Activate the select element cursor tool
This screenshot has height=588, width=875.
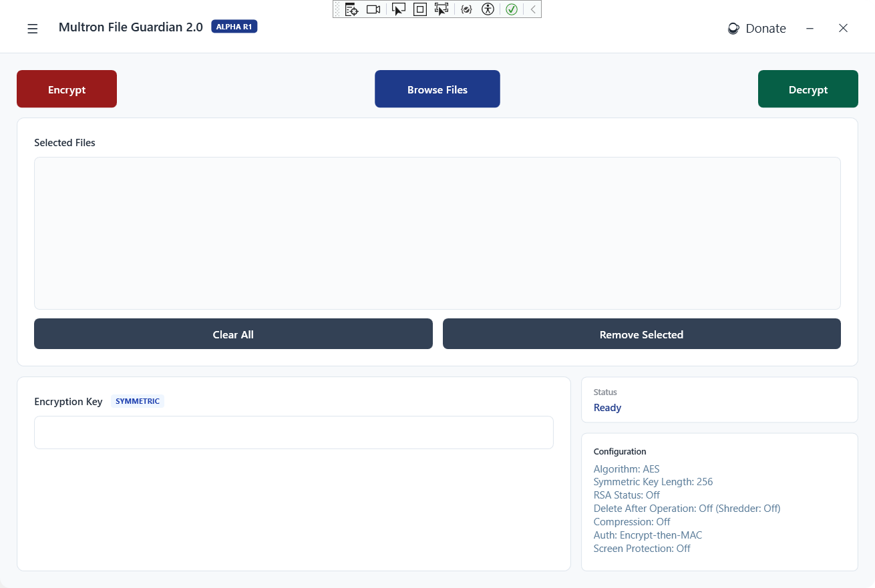click(399, 9)
